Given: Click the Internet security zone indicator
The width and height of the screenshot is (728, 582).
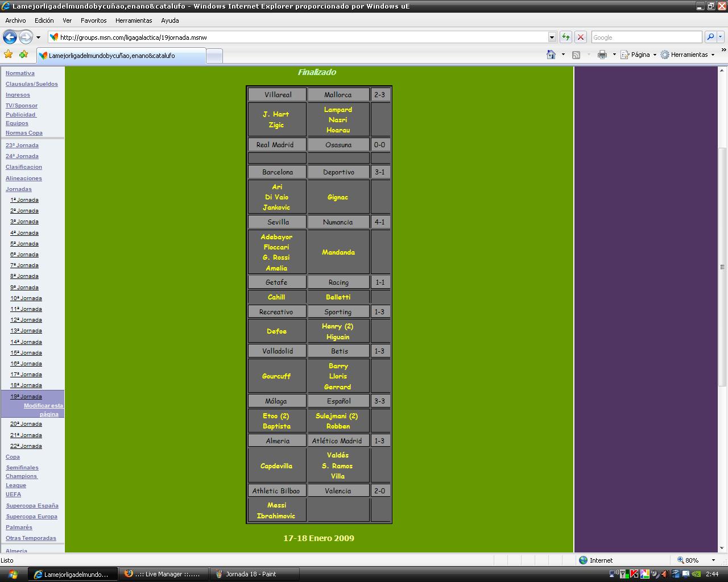Looking at the screenshot, I should coord(596,560).
